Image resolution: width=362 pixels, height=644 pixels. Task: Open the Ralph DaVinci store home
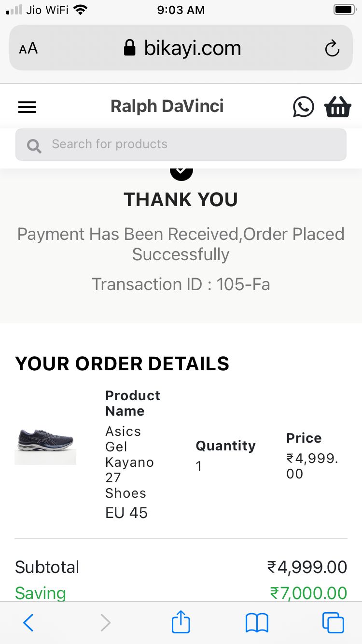click(167, 107)
